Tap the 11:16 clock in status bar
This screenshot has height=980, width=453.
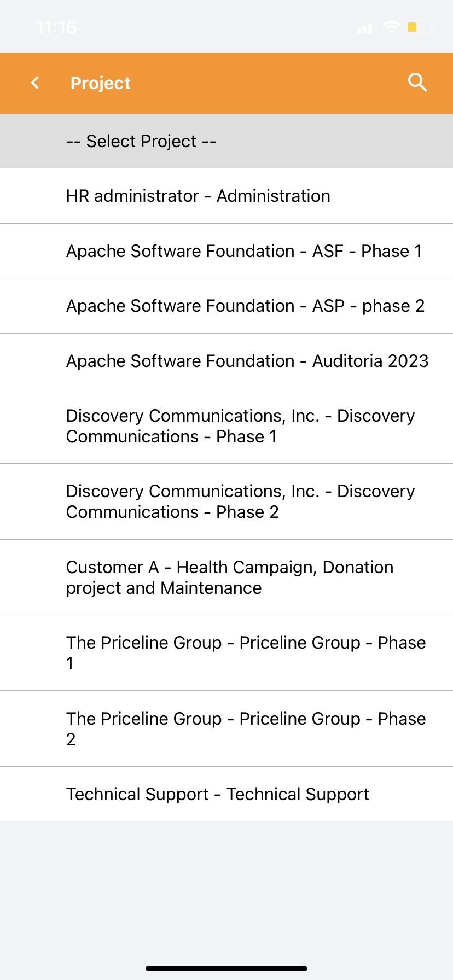[x=56, y=27]
